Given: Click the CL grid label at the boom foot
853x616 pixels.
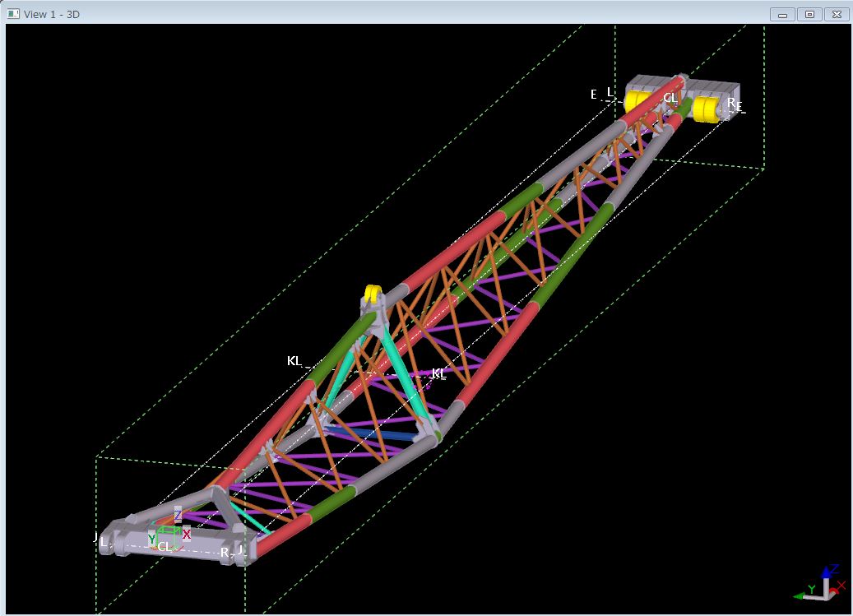Looking at the screenshot, I should [165, 546].
